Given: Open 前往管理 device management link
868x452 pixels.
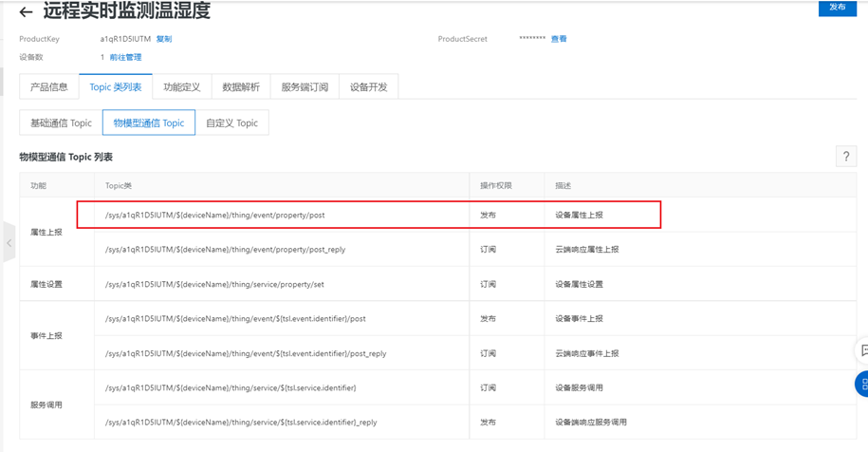Looking at the screenshot, I should point(125,57).
